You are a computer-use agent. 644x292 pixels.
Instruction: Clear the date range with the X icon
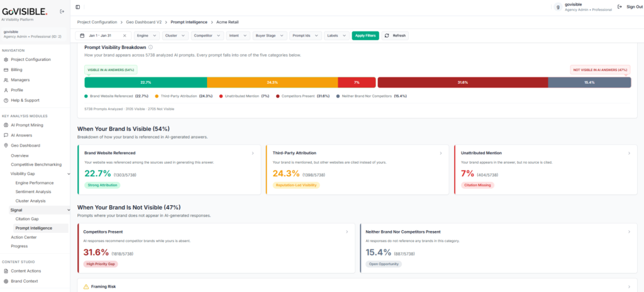pos(125,36)
